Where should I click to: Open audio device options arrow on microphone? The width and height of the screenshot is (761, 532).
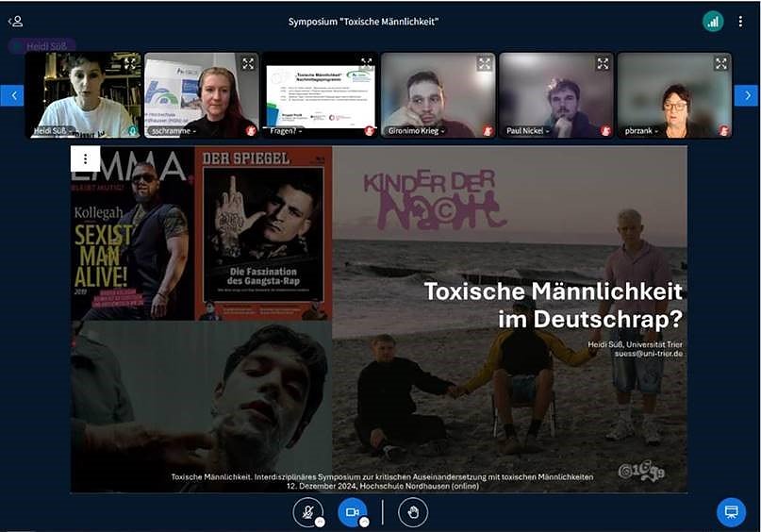click(321, 522)
